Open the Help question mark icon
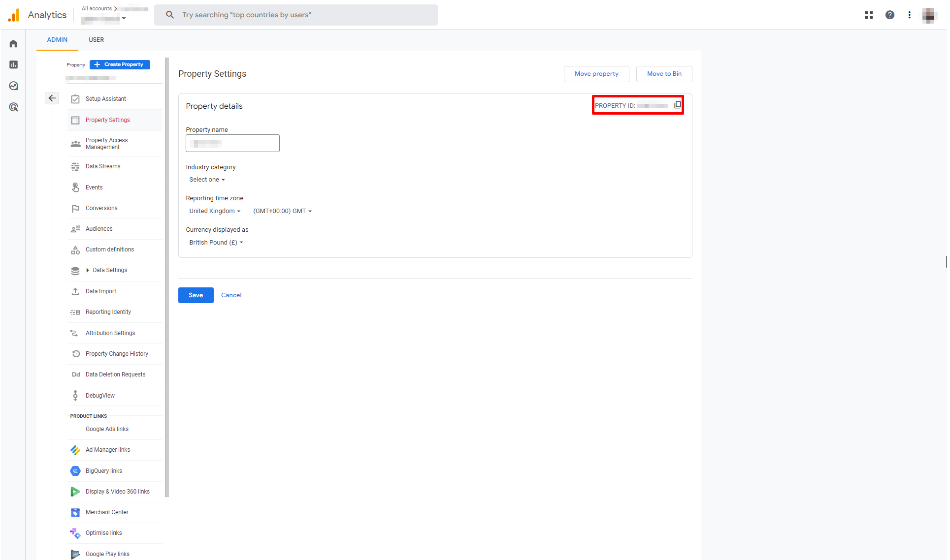This screenshot has height=560, width=950. tap(889, 15)
